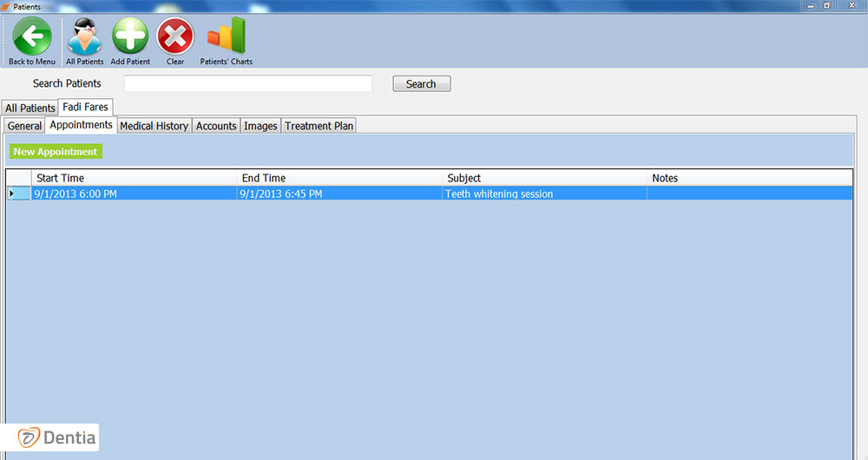Click the green Add Patient icon

point(130,37)
